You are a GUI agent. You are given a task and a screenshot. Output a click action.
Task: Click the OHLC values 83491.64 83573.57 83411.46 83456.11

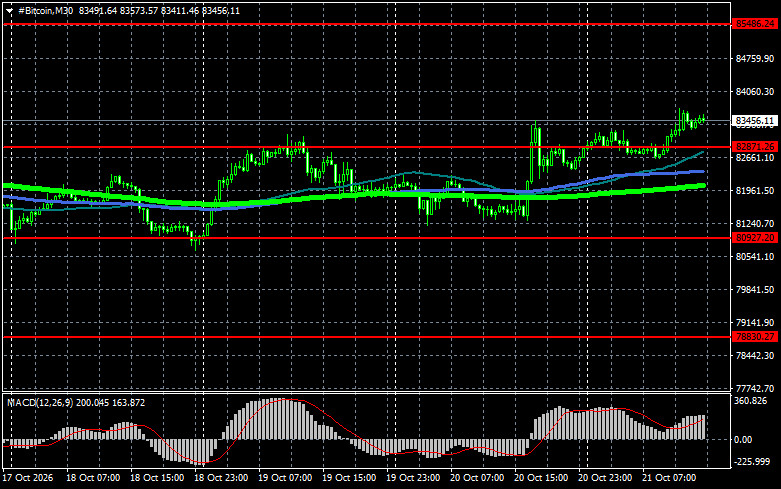pyautogui.click(x=159, y=10)
